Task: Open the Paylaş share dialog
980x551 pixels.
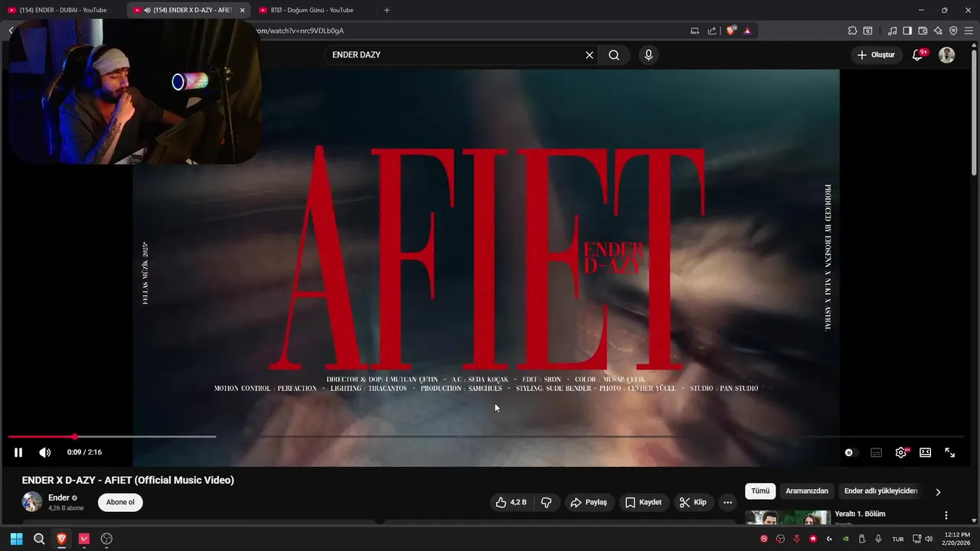Action: coord(588,502)
